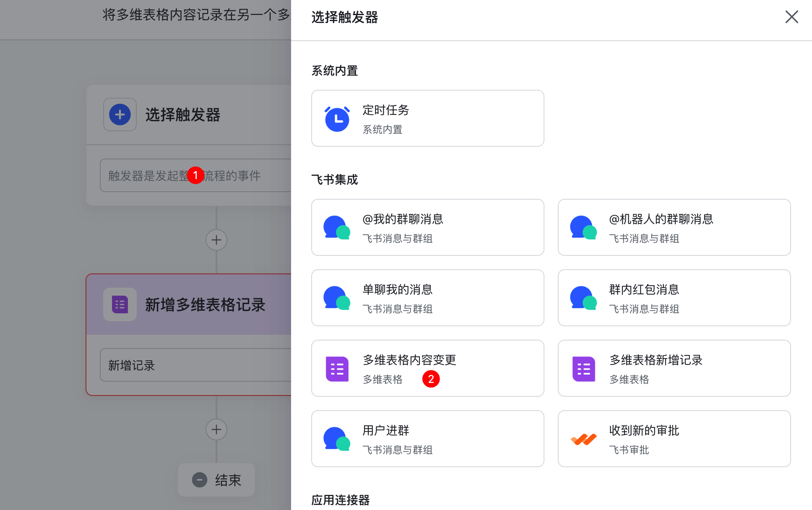Pick the 用户进群 trigger option
The height and width of the screenshot is (510, 812).
point(427,439)
